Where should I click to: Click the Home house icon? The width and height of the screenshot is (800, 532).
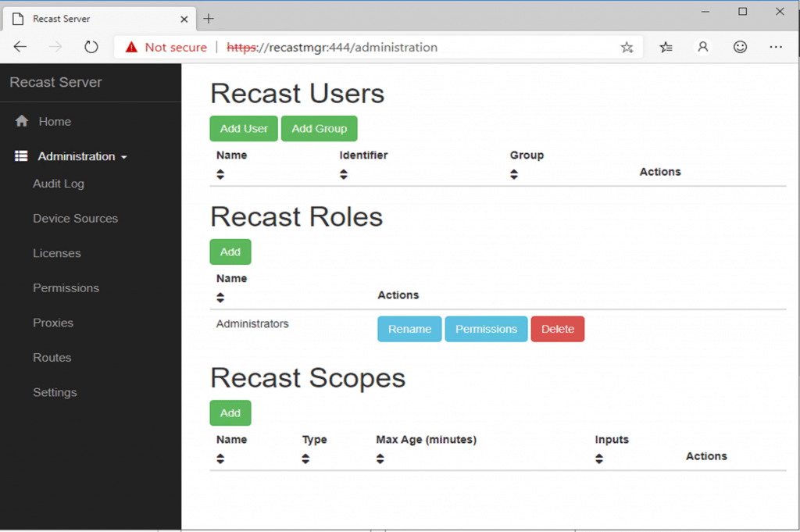click(21, 121)
